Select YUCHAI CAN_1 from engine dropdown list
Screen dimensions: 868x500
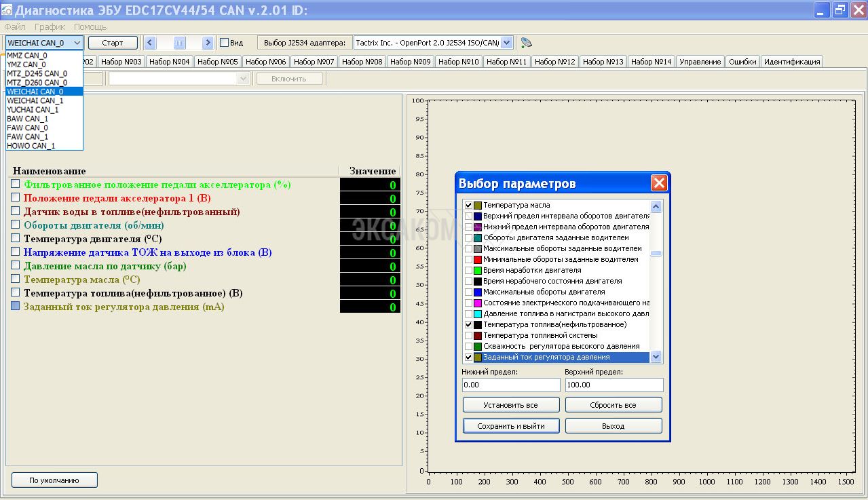[33, 109]
